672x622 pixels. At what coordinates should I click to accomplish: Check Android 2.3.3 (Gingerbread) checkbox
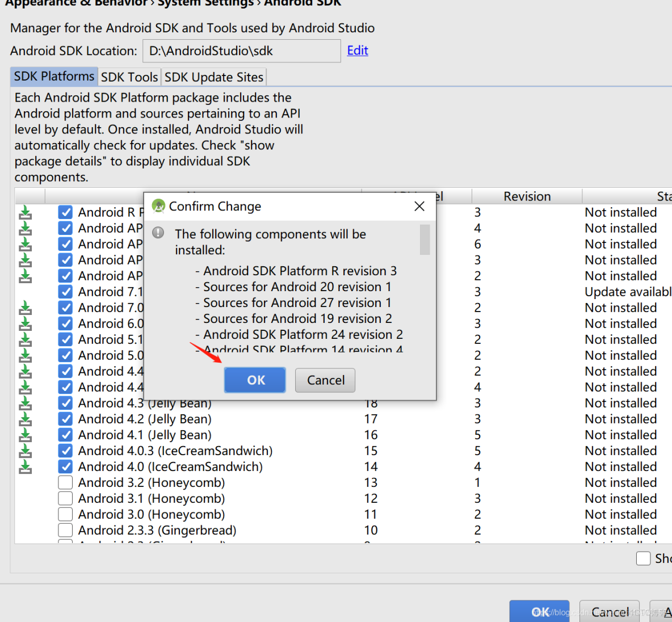65,530
